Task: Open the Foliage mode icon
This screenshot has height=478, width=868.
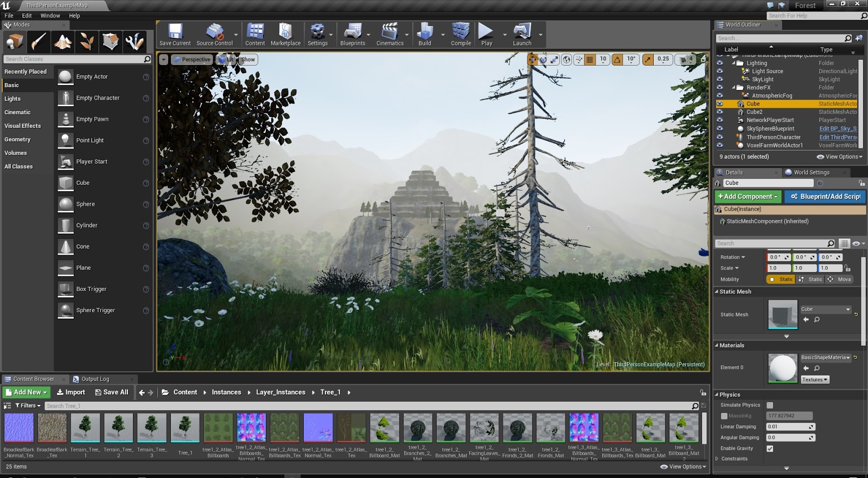Action: 87,42
